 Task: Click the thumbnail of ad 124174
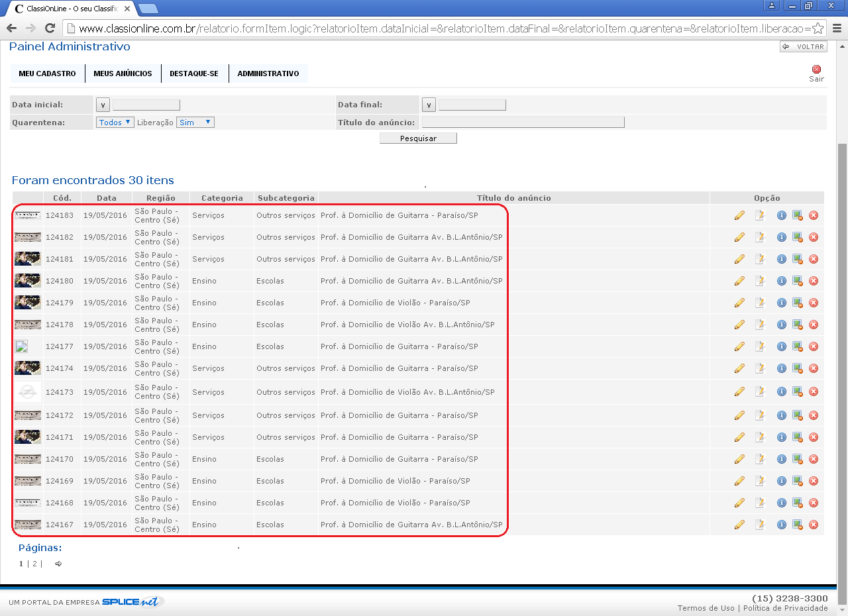28,368
